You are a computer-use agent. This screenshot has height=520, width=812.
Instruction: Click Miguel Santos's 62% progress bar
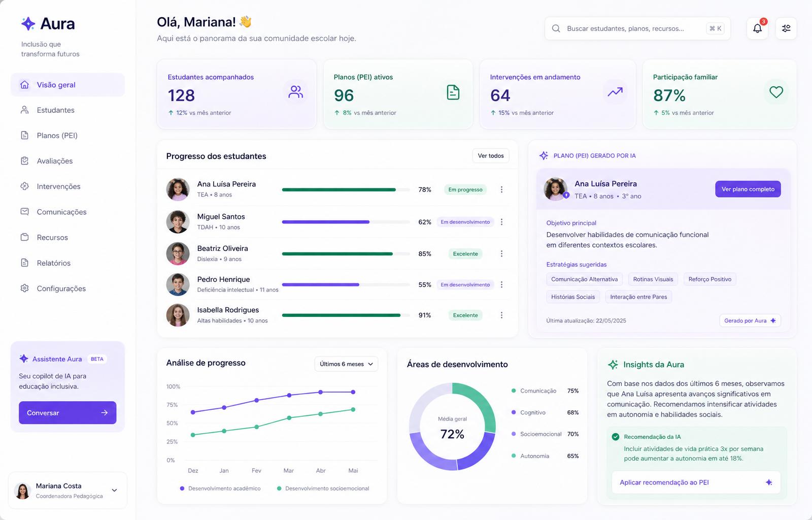[346, 222]
